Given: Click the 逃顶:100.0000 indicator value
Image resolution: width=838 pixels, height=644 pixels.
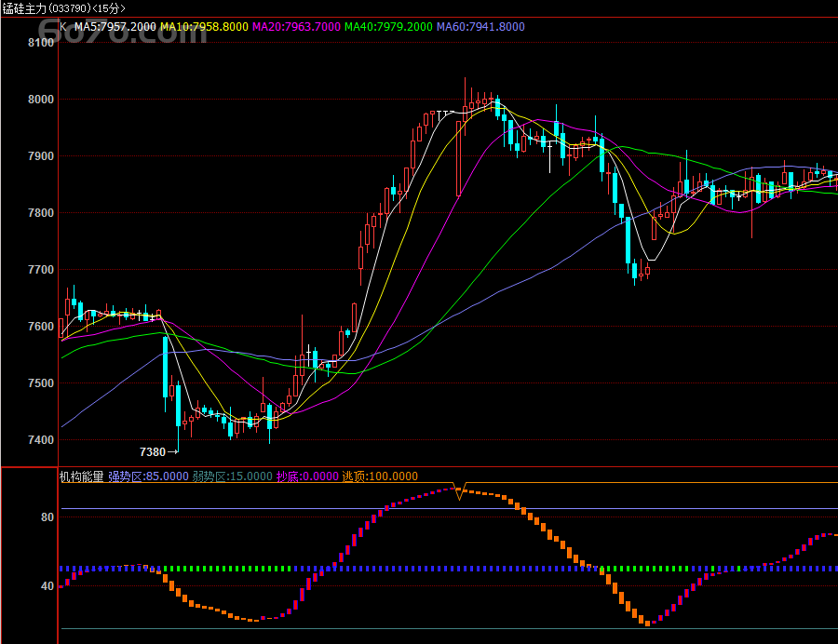Looking at the screenshot, I should click(380, 476).
